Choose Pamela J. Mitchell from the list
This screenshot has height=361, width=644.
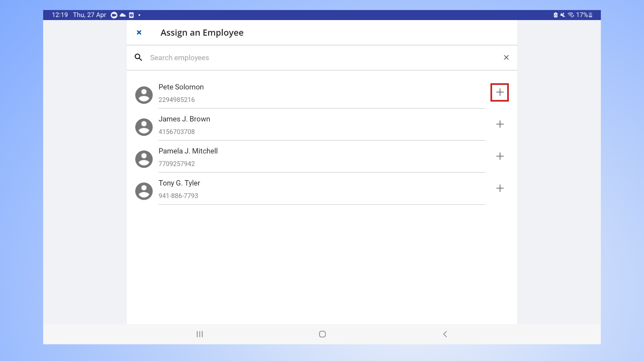point(188,151)
